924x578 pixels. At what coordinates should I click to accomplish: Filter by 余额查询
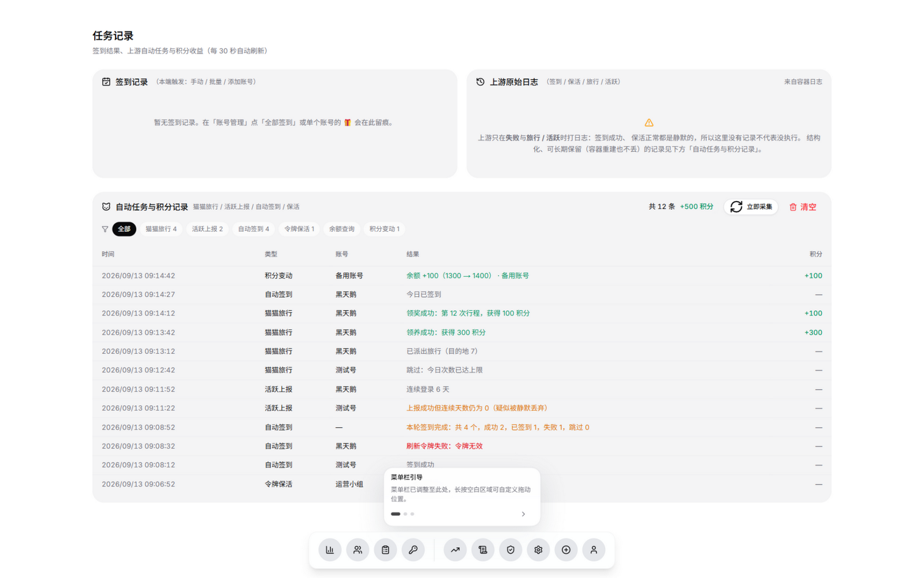pos(342,229)
